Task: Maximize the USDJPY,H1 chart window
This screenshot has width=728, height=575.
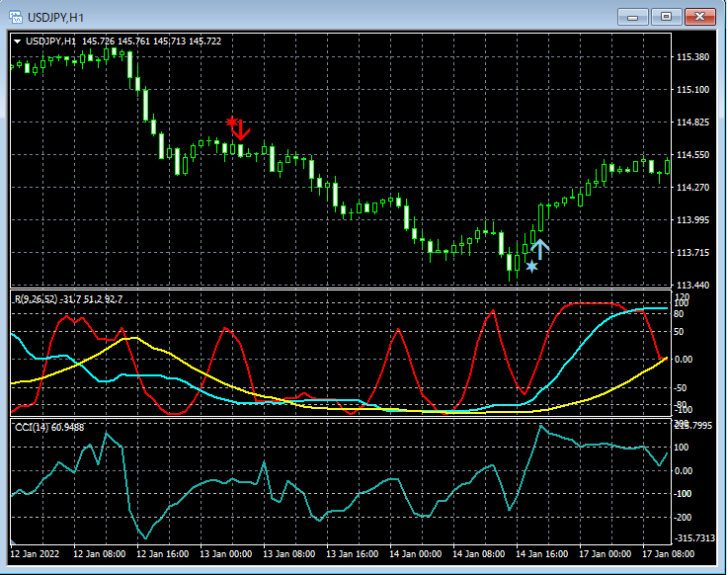Action: [x=667, y=17]
